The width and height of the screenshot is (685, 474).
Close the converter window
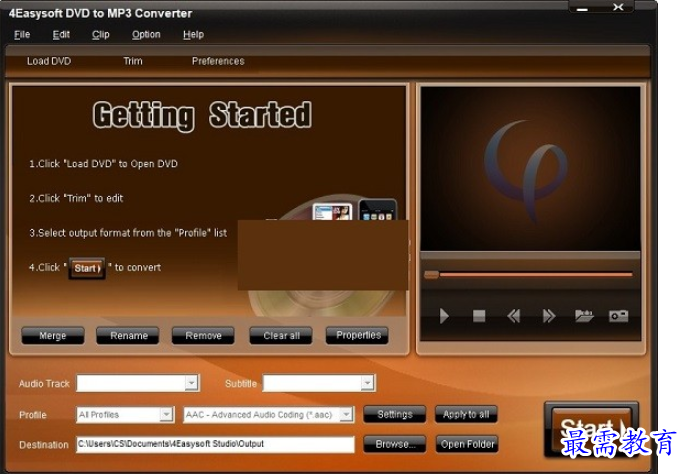click(618, 7)
